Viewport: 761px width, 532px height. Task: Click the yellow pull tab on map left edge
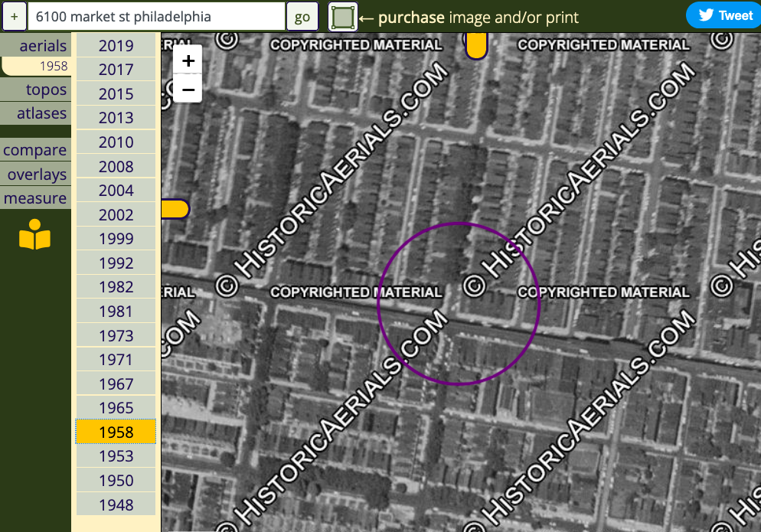point(175,209)
